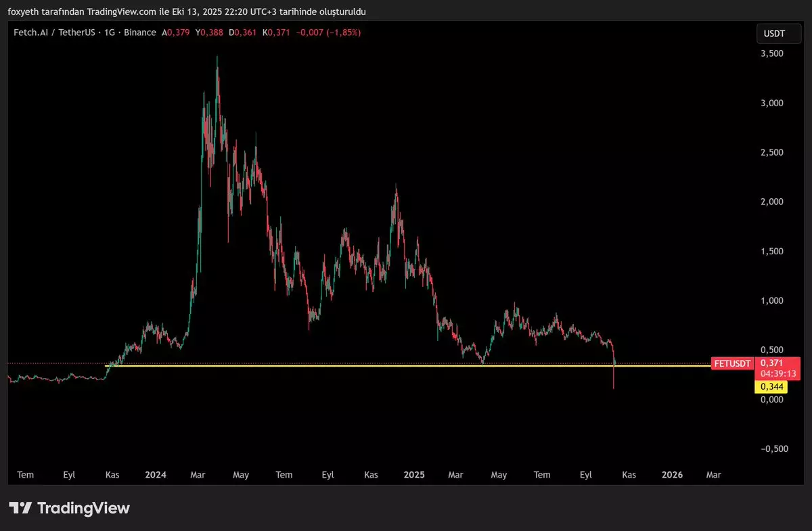Screen dimensions: 812x531
Task: Click the TradingView logo icon
Action: click(20, 508)
